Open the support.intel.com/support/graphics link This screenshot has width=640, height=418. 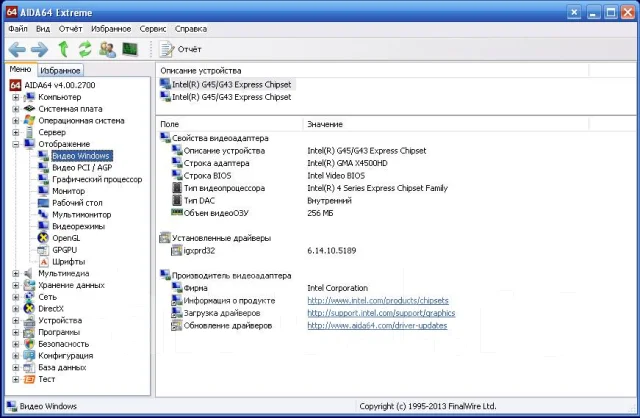pyautogui.click(x=381, y=313)
